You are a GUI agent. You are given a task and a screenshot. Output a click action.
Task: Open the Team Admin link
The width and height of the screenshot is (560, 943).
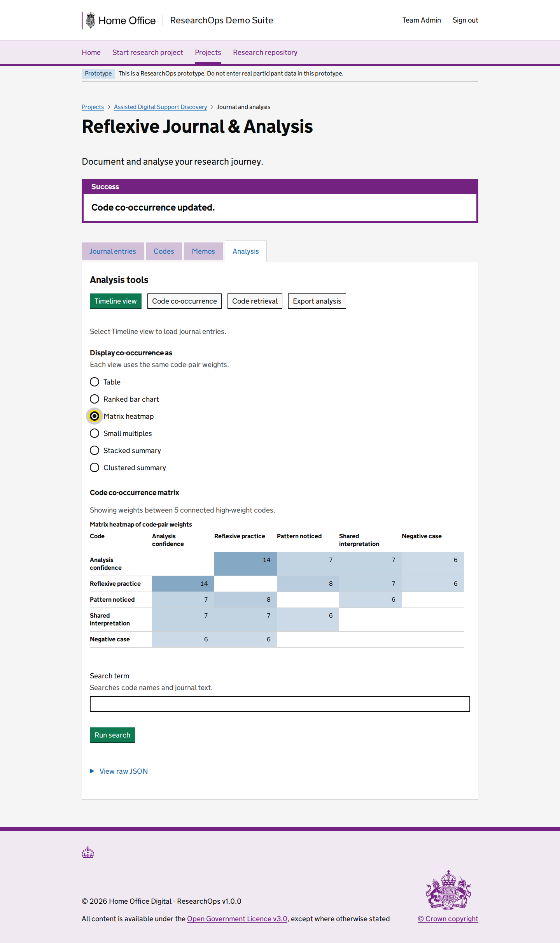422,20
